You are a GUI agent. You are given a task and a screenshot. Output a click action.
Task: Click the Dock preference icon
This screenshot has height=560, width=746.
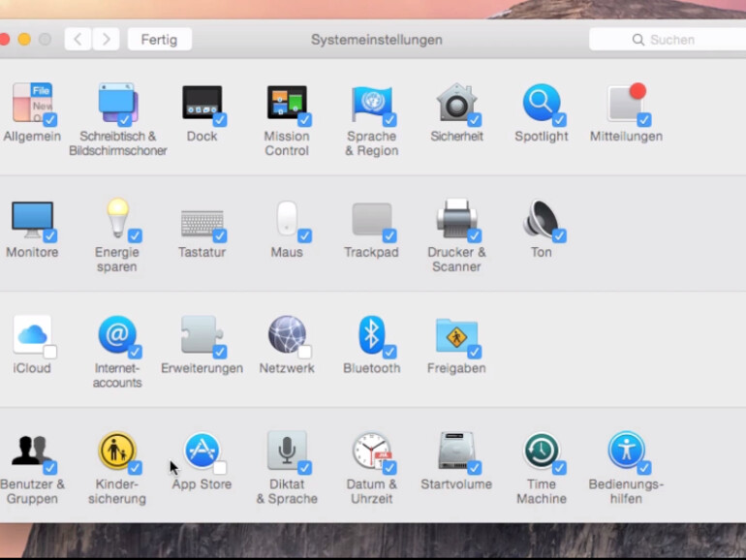(x=202, y=103)
